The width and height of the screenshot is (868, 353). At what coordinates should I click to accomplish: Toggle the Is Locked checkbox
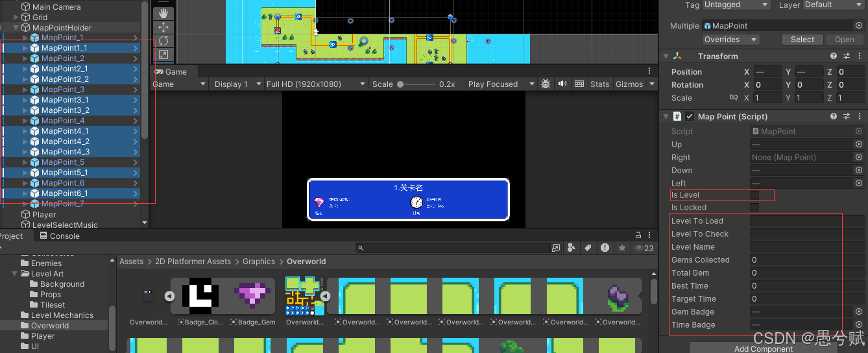pos(754,208)
